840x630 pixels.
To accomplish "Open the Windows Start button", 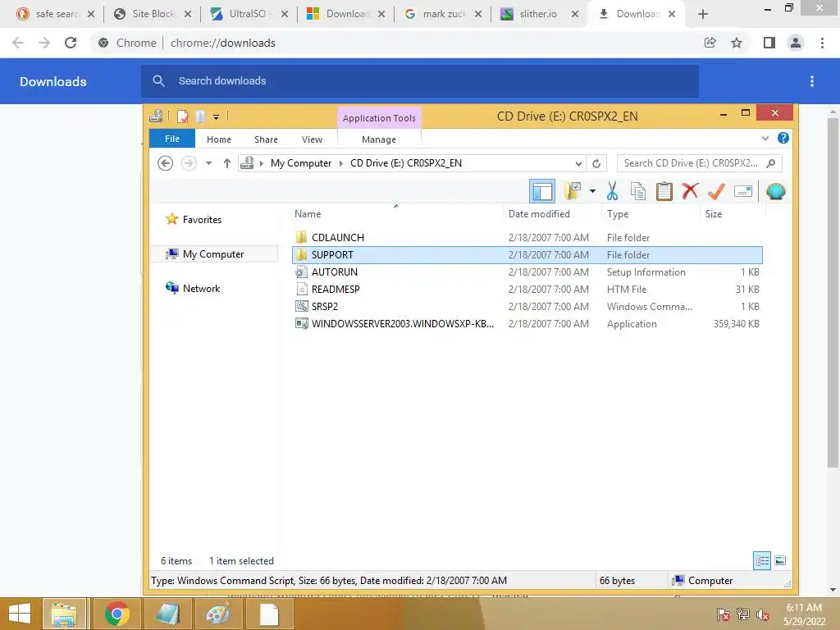I will point(20,614).
